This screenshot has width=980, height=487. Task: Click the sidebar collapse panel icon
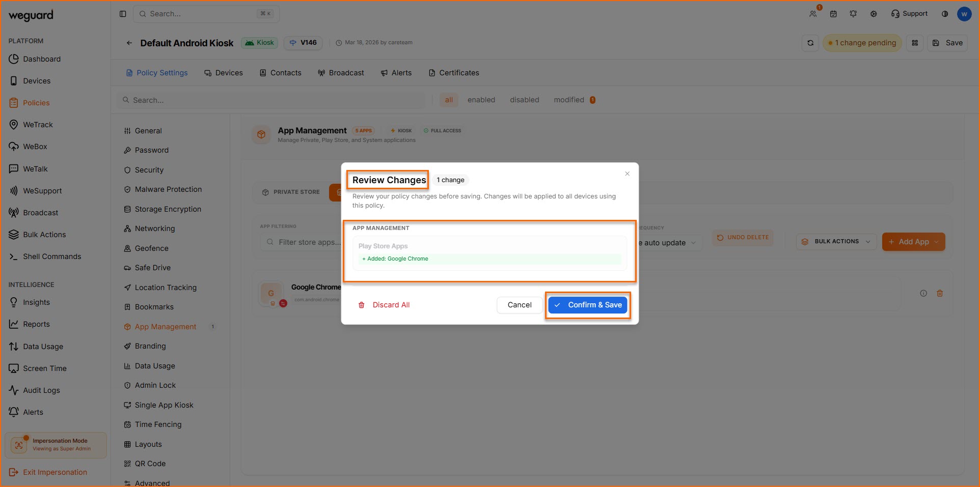point(123,14)
